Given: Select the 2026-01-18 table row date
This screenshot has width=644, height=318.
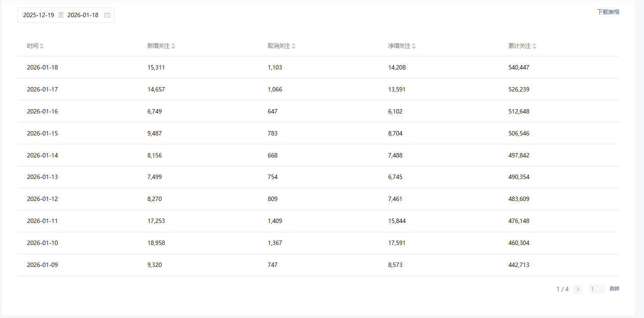Looking at the screenshot, I should pos(42,68).
